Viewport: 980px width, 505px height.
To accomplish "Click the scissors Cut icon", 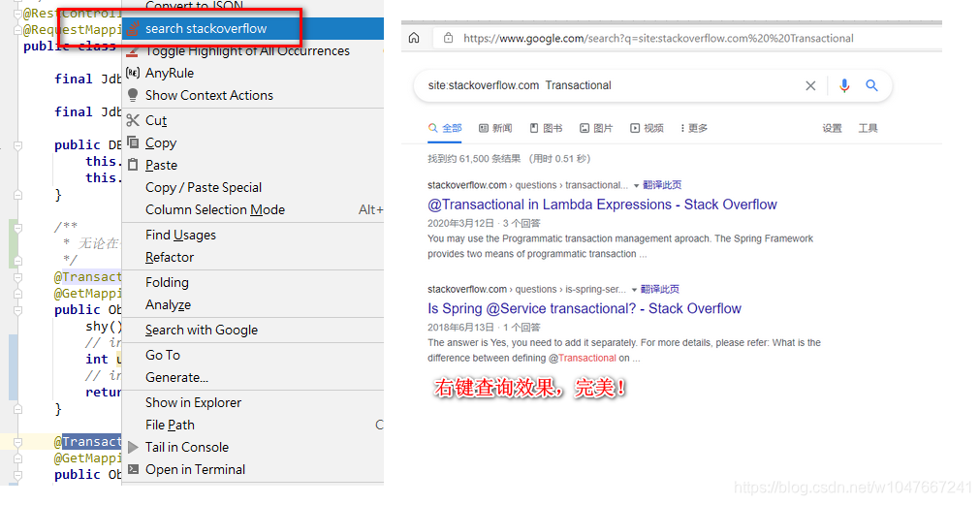I will click(x=133, y=120).
